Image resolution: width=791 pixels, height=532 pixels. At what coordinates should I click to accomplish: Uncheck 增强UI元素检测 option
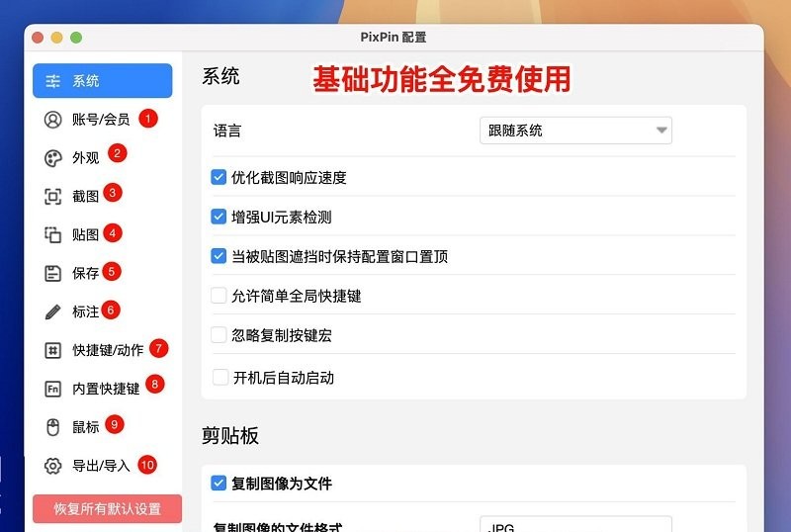pos(220,217)
